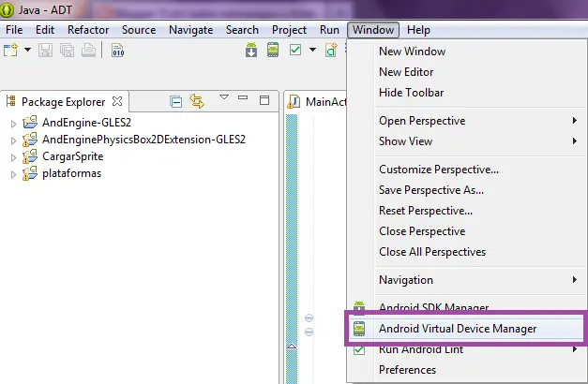Choose Android Virtual Device Manager
Screen dimensions: 588x384
click(466, 329)
